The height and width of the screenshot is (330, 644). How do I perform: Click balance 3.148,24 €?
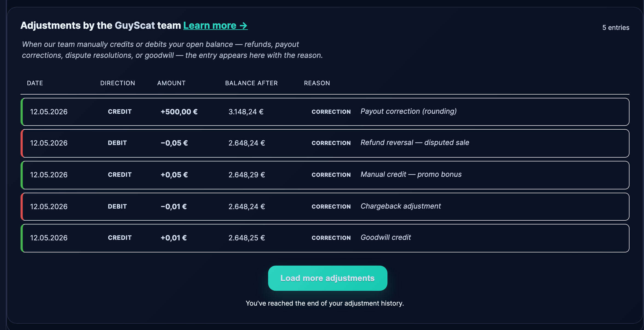246,112
